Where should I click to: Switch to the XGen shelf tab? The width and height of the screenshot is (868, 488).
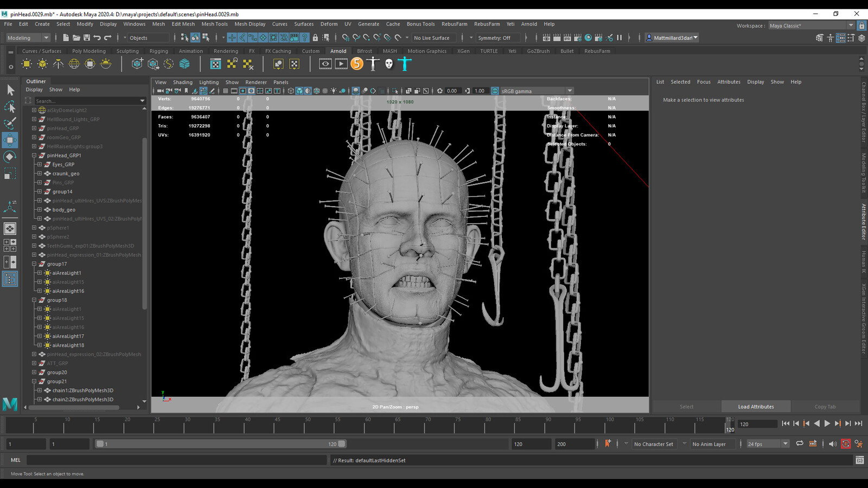(463, 51)
